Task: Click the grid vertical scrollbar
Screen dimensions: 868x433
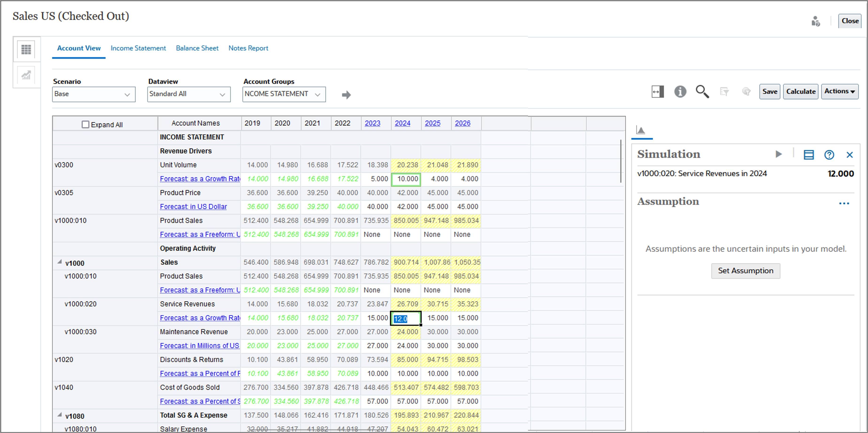Action: [621, 161]
